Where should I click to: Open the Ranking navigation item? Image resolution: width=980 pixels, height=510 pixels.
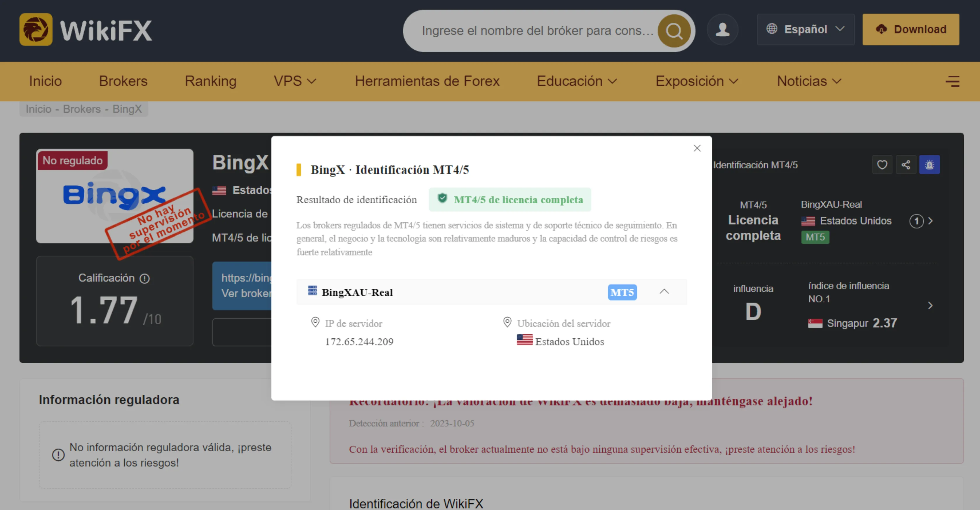coord(210,81)
